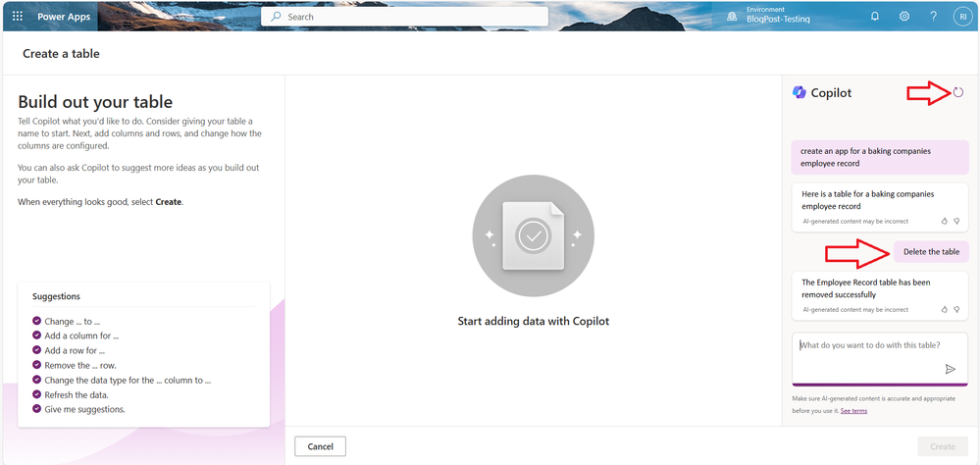The width and height of the screenshot is (980, 465).
Task: Click the Cancel button
Action: (320, 446)
